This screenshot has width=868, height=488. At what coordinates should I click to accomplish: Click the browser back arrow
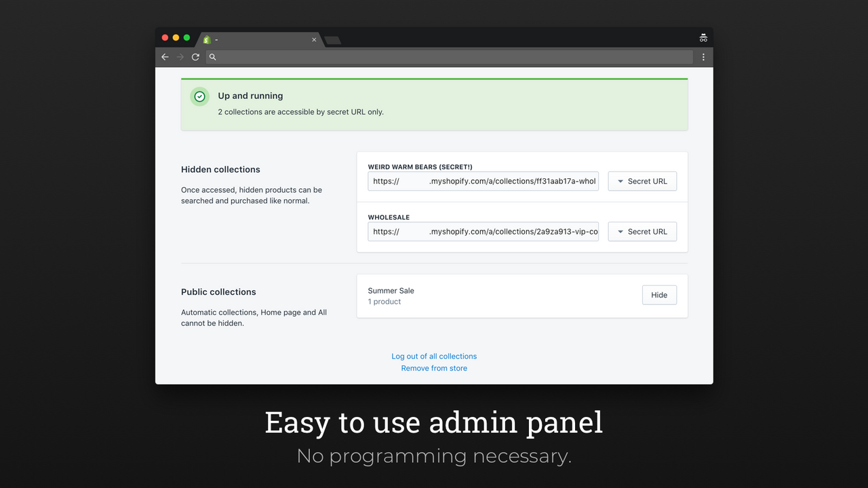click(x=165, y=57)
